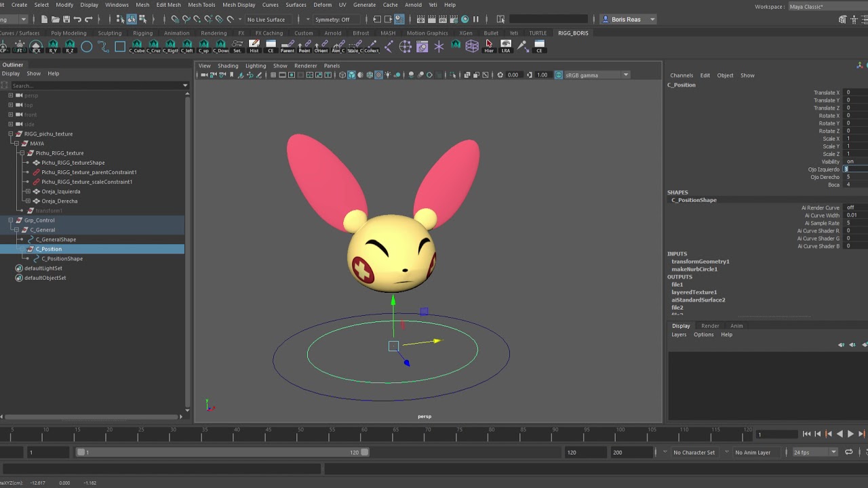
Task: Click the New Scene icon
Action: click(x=44, y=19)
